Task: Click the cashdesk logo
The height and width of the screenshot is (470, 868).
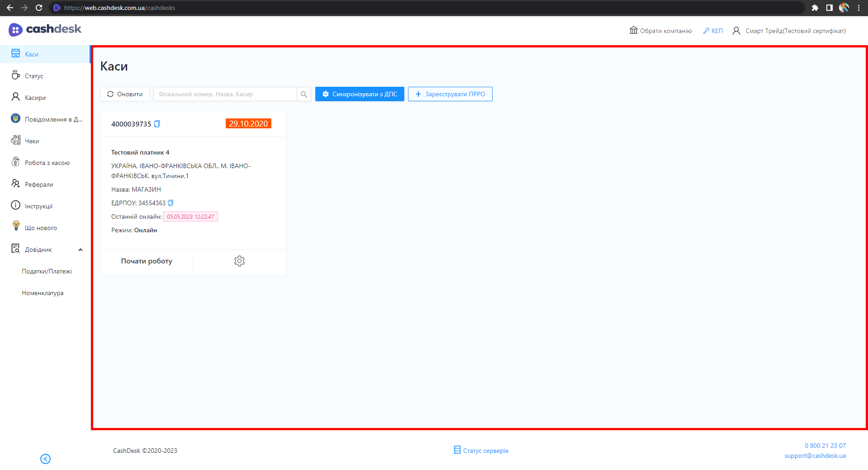Action: (x=45, y=29)
